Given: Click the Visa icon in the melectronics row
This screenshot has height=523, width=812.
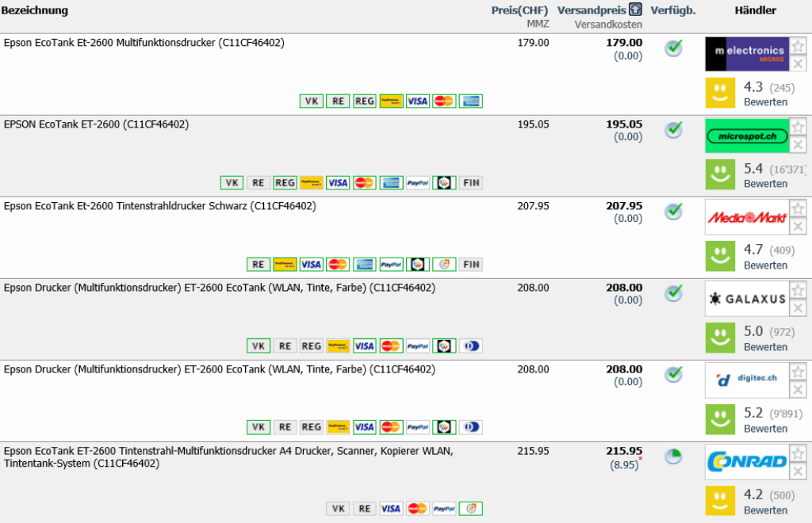Looking at the screenshot, I should point(417,101).
